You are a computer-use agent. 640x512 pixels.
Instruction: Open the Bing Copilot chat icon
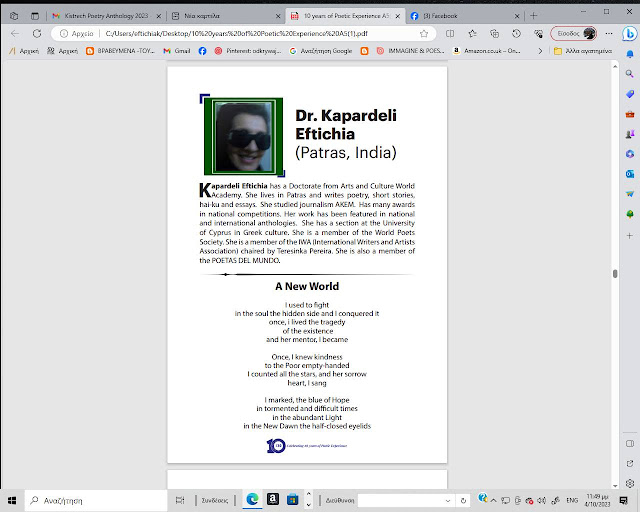(629, 34)
